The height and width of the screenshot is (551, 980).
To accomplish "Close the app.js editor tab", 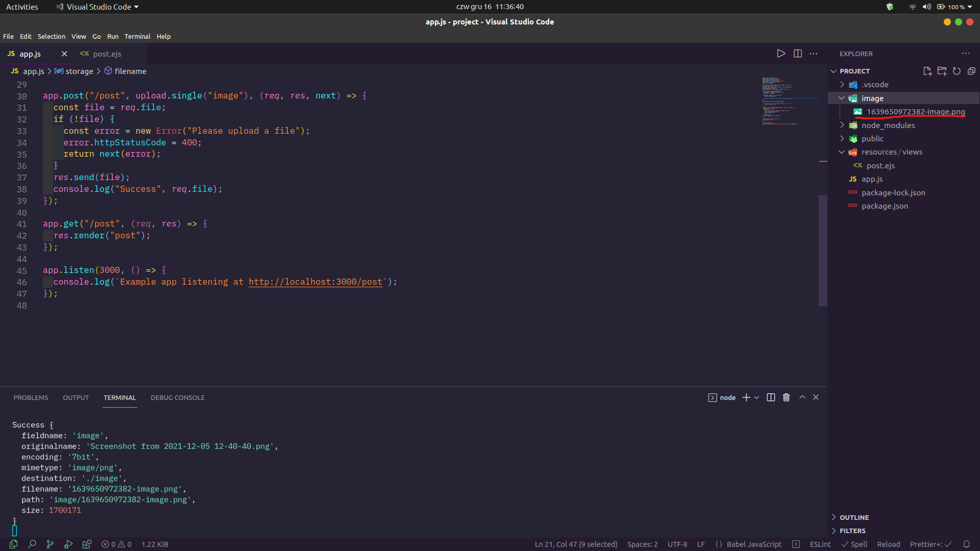I will click(x=64, y=54).
